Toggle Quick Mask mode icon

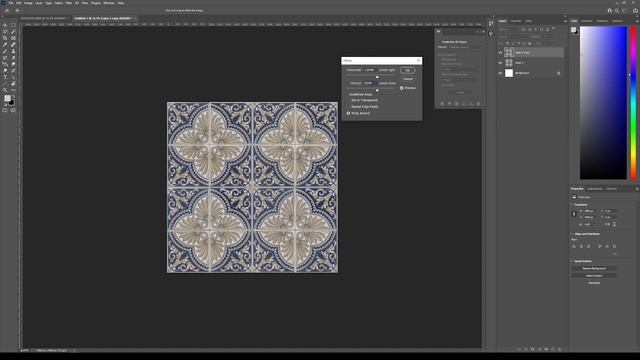click(5, 110)
